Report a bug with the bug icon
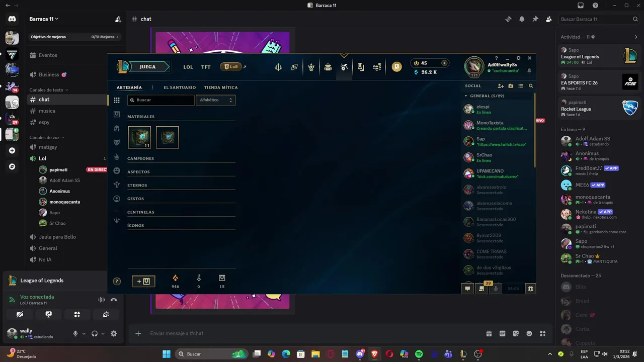 tap(530, 289)
